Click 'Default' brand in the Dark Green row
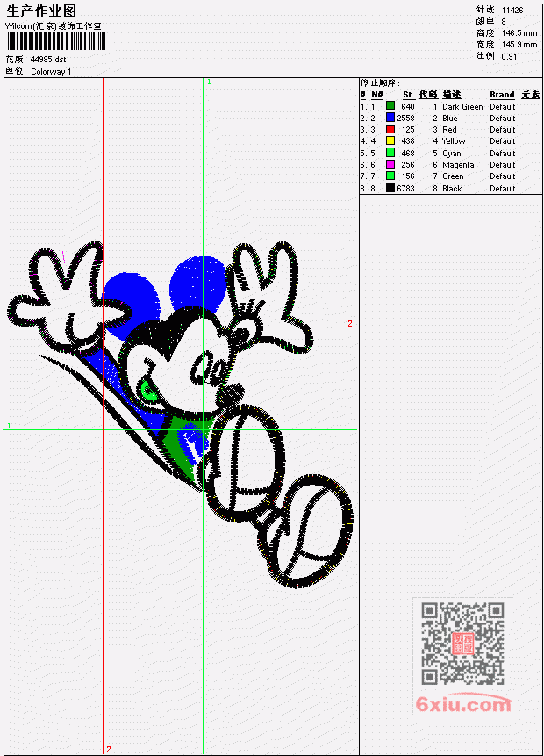Screen dimensions: 544x756 [503, 106]
